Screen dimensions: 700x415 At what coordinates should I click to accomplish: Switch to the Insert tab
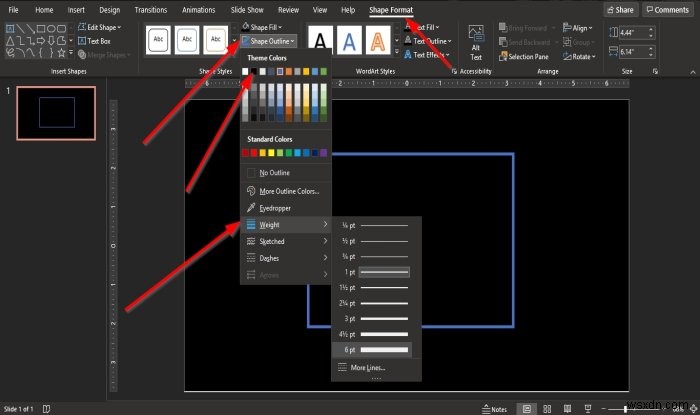click(76, 10)
